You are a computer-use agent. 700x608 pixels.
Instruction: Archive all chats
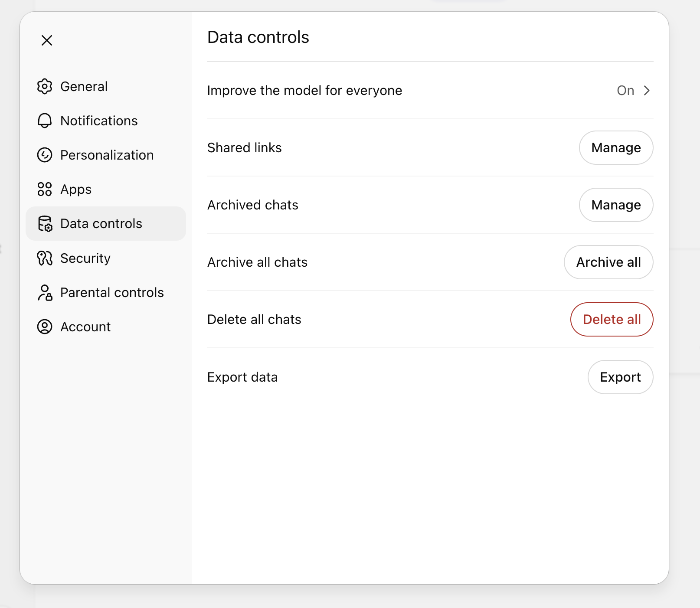coord(608,262)
